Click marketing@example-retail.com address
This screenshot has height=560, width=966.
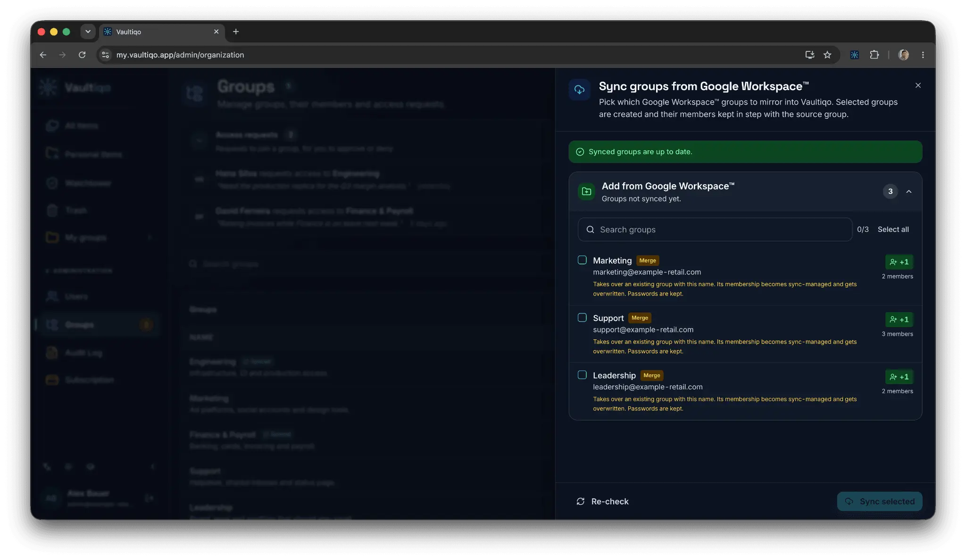point(647,272)
